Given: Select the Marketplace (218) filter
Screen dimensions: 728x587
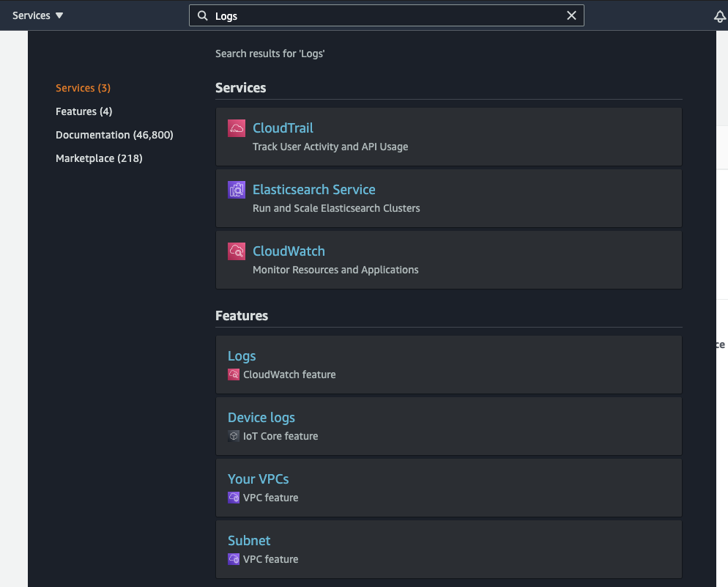Looking at the screenshot, I should [99, 158].
